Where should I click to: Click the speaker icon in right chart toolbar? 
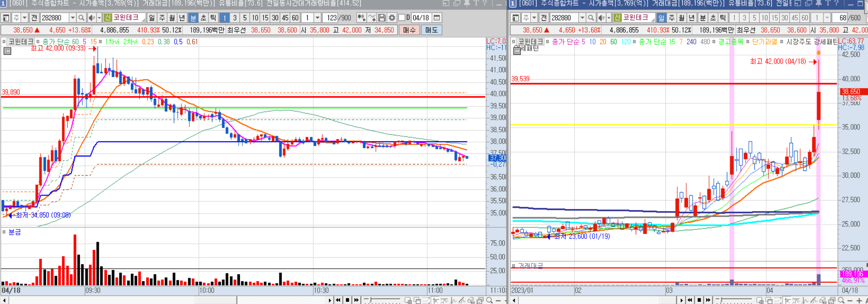(x=601, y=18)
